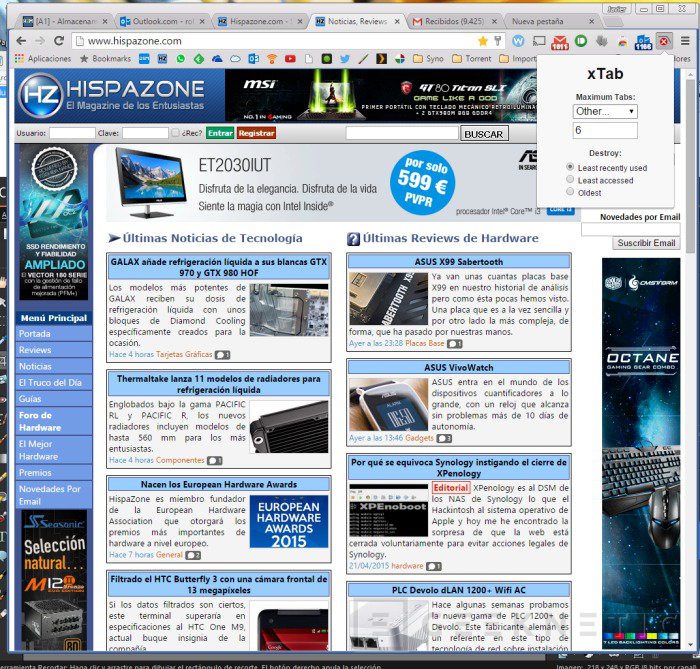700x669 pixels.
Task: Open the Aplicaciones apps grid shortcut
Action: [x=43, y=59]
